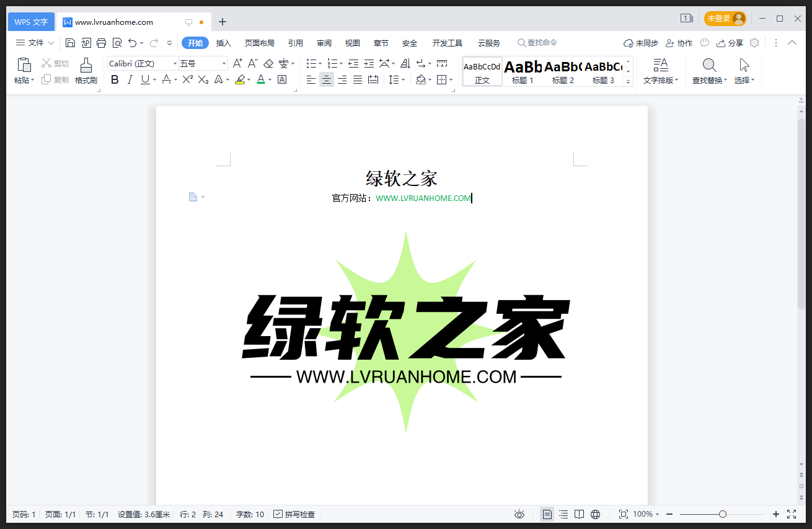Open zoom percentage 100% dropdown

point(657,514)
